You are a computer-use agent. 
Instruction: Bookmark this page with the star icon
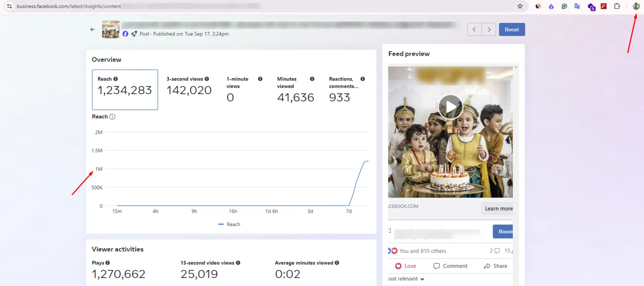520,6
